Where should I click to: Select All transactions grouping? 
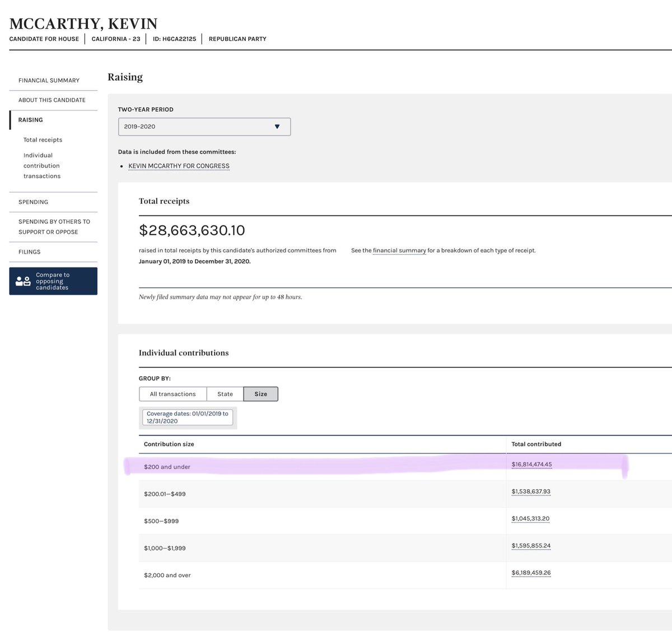(x=172, y=394)
